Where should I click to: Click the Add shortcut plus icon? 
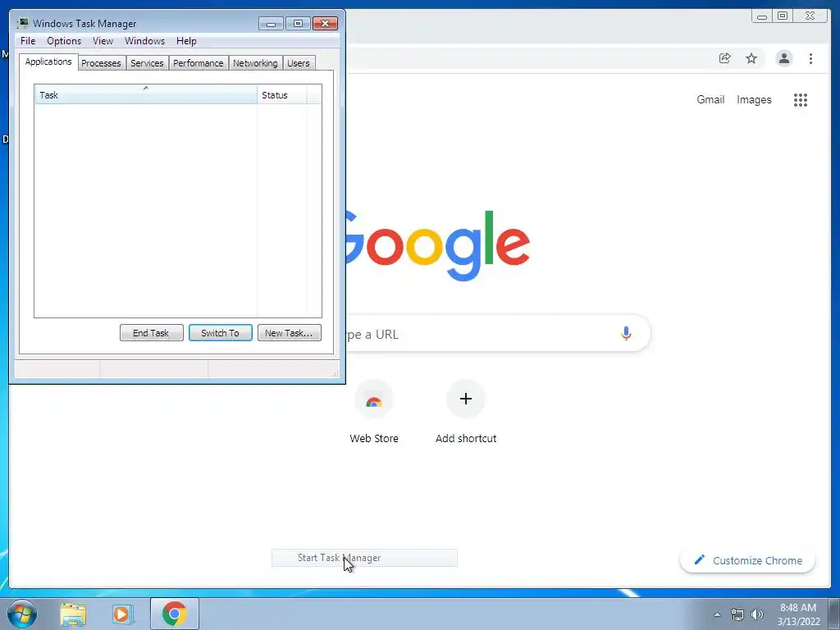point(466,399)
